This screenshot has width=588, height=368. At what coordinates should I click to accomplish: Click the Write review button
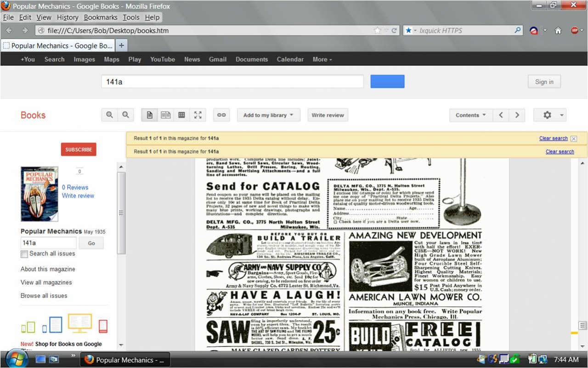coord(328,115)
